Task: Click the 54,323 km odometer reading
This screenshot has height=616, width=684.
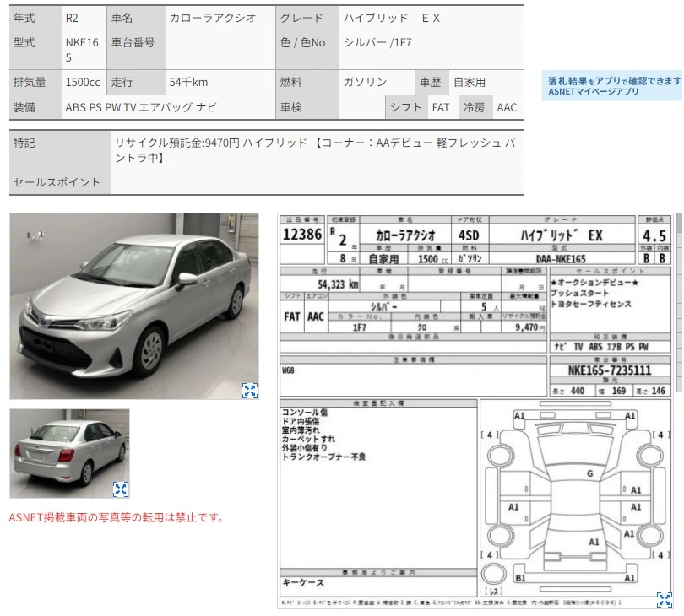Action: click(x=338, y=284)
